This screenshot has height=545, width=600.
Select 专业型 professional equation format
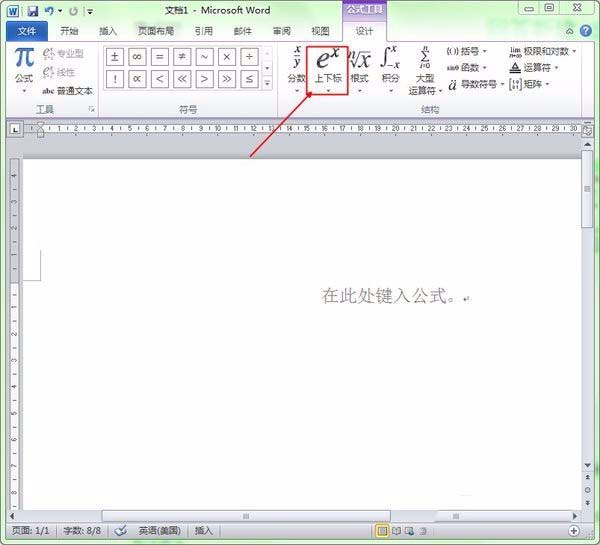click(63, 53)
